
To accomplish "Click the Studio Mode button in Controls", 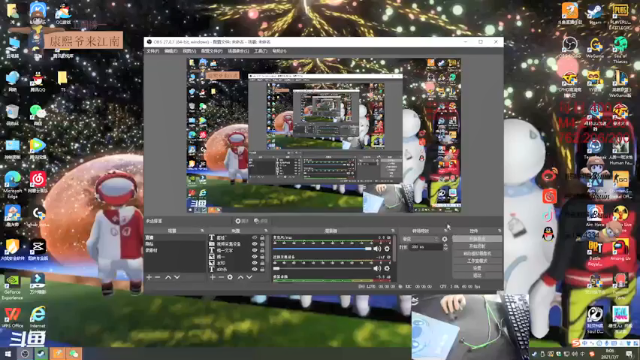I will (477, 261).
